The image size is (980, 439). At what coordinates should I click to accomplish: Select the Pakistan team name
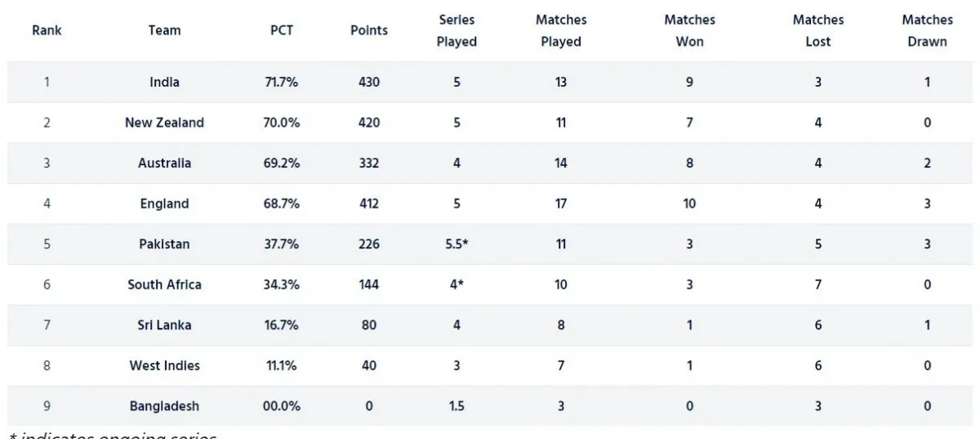point(164,244)
